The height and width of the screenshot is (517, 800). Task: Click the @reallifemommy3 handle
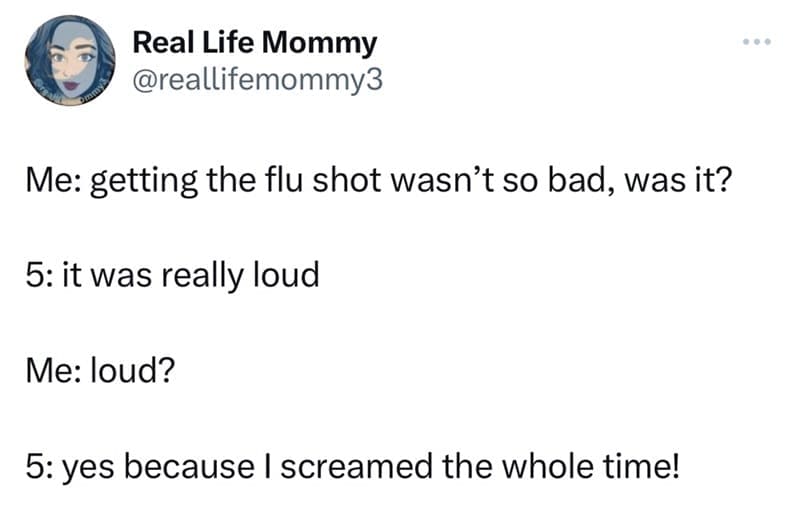point(257,78)
